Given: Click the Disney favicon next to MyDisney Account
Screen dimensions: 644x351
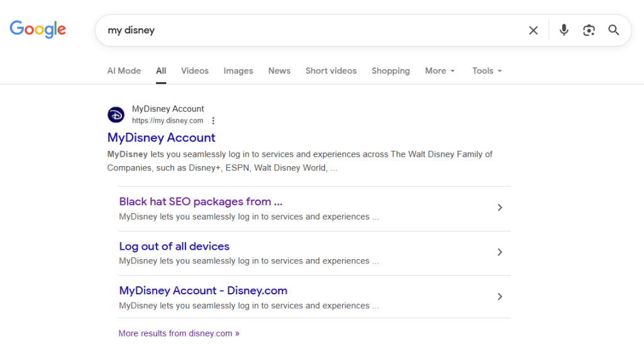Looking at the screenshot, I should pyautogui.click(x=116, y=114).
